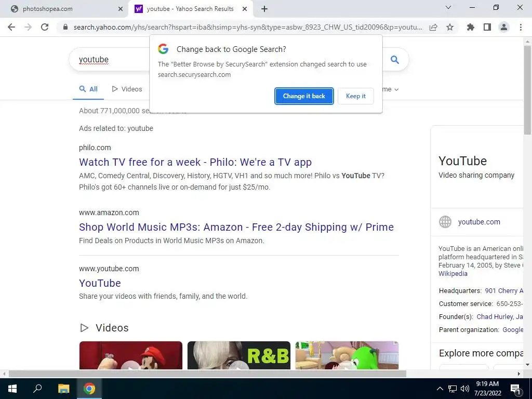The height and width of the screenshot is (399, 532).
Task: Expand the time filter dropdown arrow
Action: tap(396, 89)
